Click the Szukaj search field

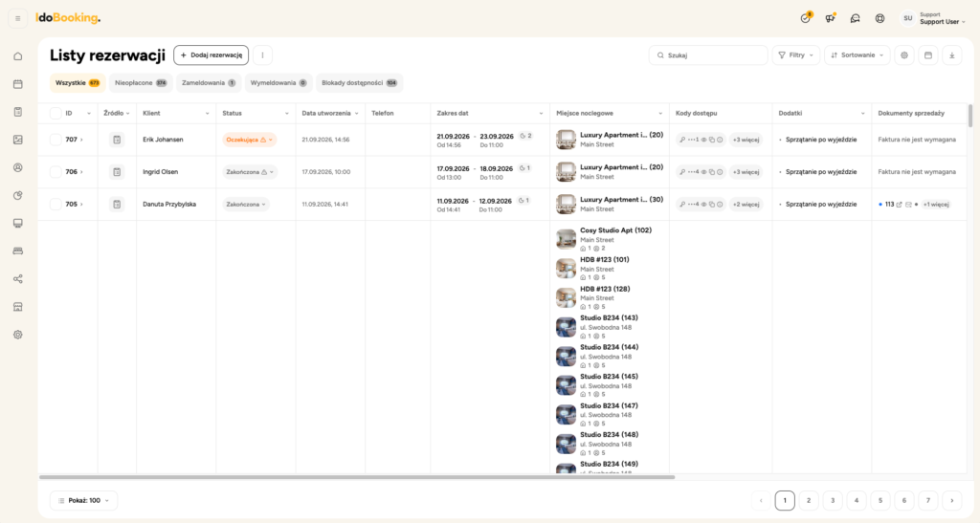(708, 54)
